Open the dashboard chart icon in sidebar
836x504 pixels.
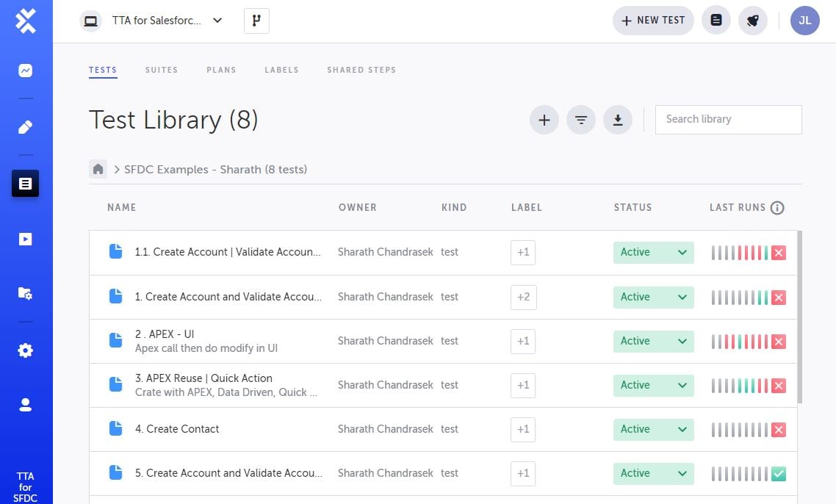[26, 71]
